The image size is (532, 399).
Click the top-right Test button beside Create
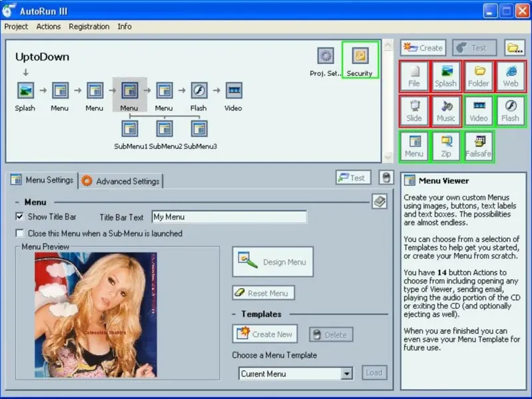click(x=475, y=48)
